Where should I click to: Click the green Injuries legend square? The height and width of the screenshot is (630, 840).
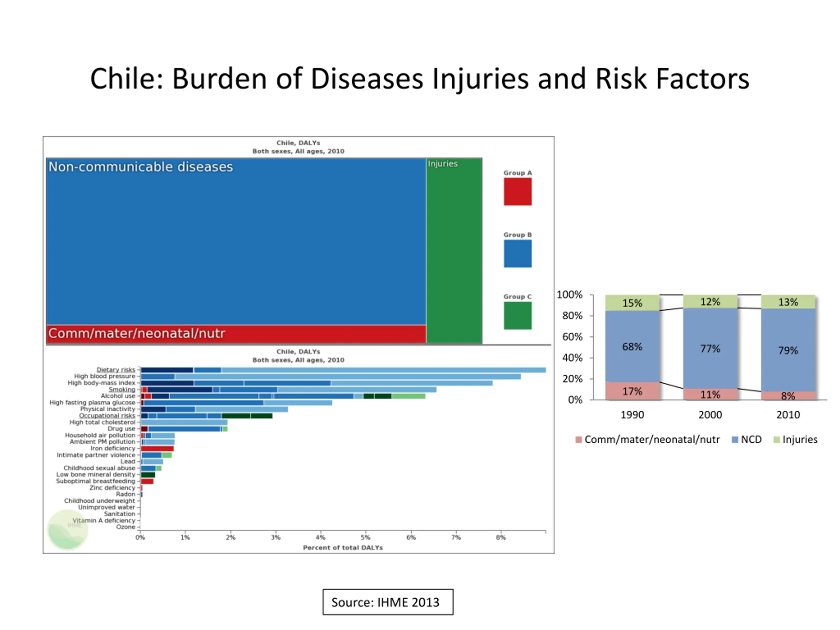tap(777, 440)
